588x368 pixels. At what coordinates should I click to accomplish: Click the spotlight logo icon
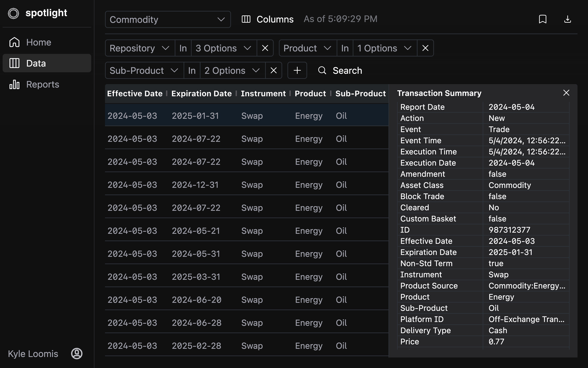click(x=13, y=13)
